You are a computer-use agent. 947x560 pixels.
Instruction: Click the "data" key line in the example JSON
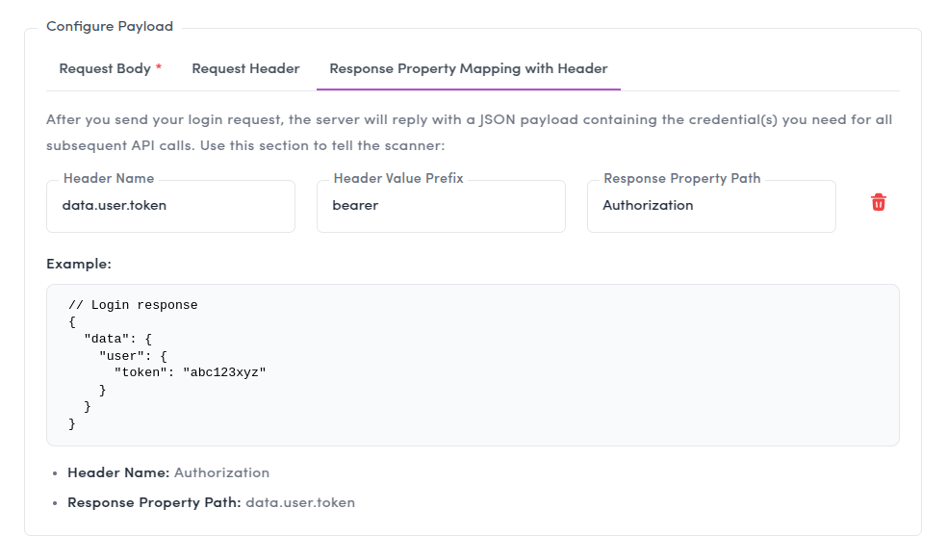[118, 338]
